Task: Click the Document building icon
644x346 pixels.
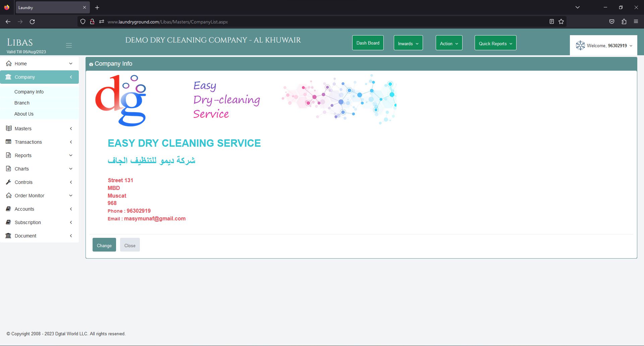Action: 8,235
